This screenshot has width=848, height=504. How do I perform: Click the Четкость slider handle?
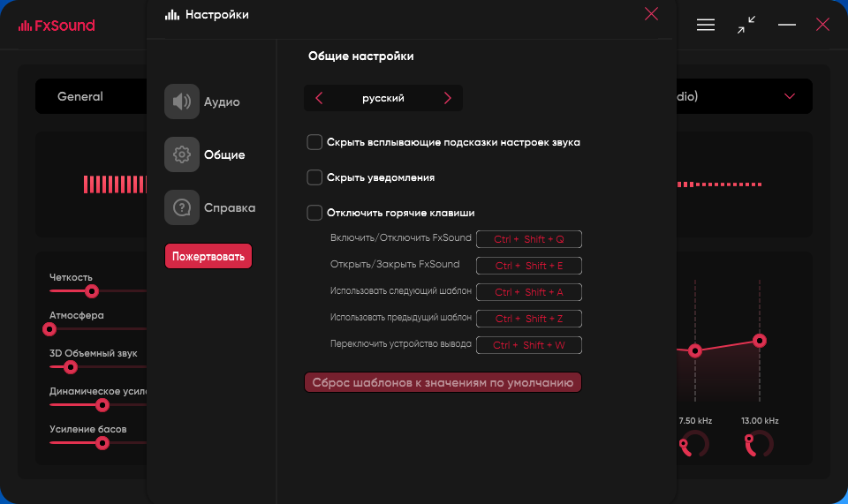(92, 291)
